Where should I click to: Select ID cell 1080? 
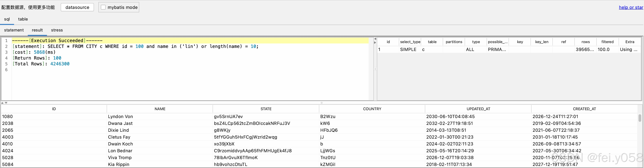[x=54, y=117]
